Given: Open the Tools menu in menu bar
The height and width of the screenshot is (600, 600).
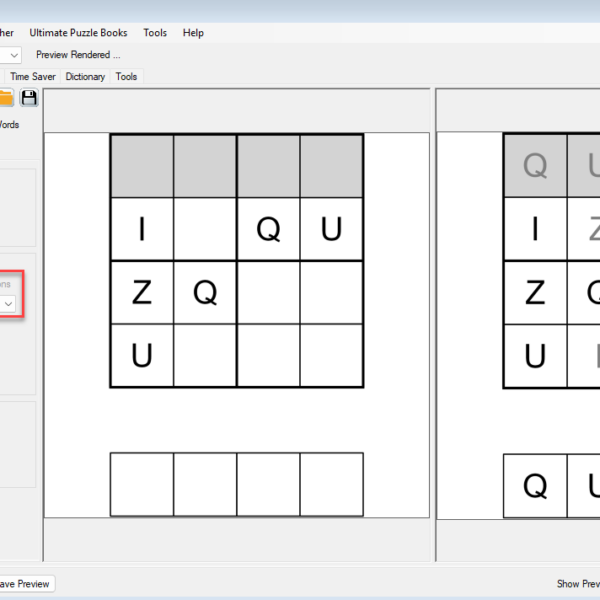Looking at the screenshot, I should pyautogui.click(x=155, y=33).
